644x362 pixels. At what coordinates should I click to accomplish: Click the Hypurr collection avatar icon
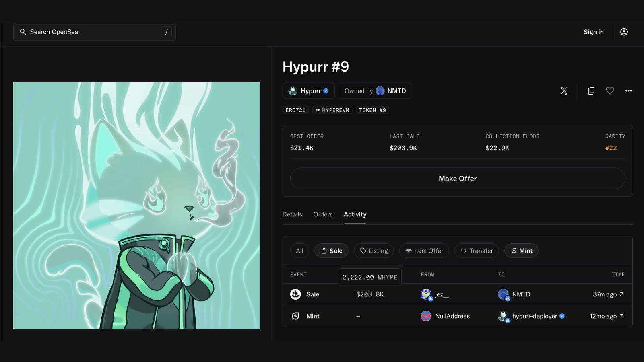click(293, 91)
